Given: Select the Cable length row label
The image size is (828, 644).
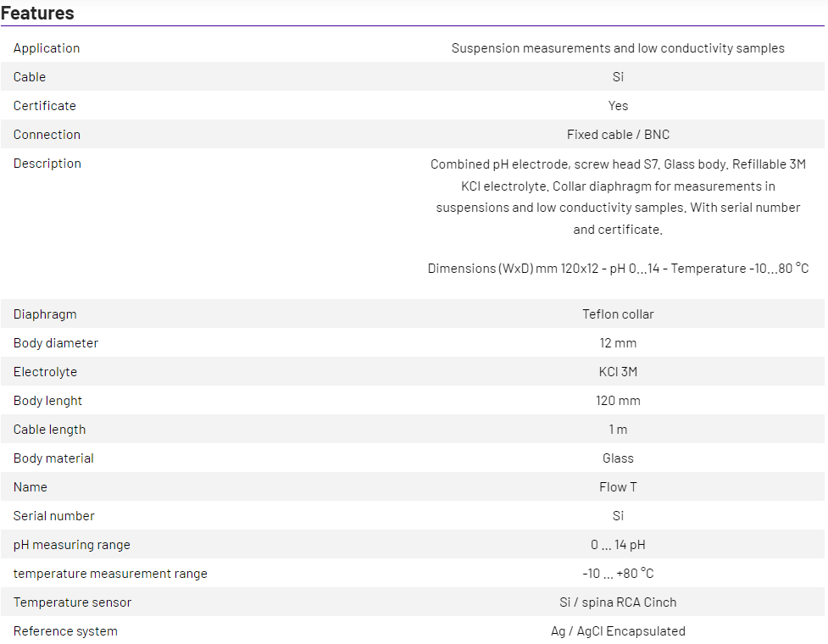Looking at the screenshot, I should click(x=49, y=430).
